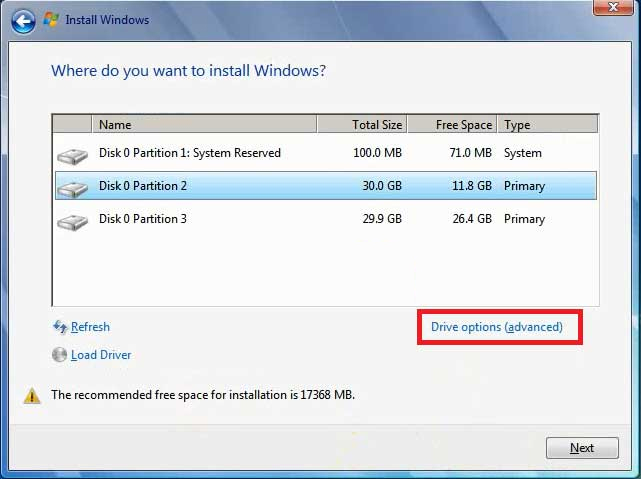Click drive icon for Disk 0 Partition 2
The height and width of the screenshot is (479, 641).
[x=72, y=189]
